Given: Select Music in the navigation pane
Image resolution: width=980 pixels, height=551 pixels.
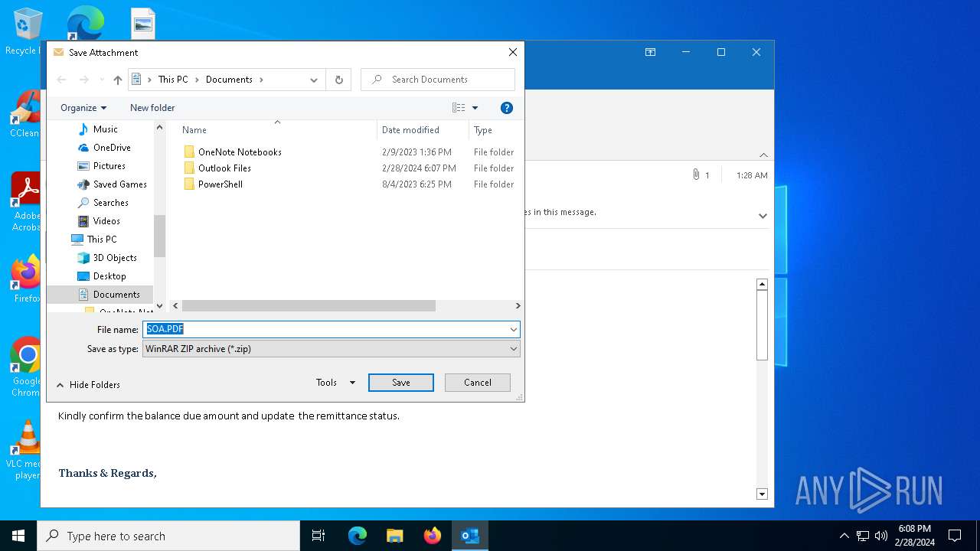Looking at the screenshot, I should coord(105,129).
